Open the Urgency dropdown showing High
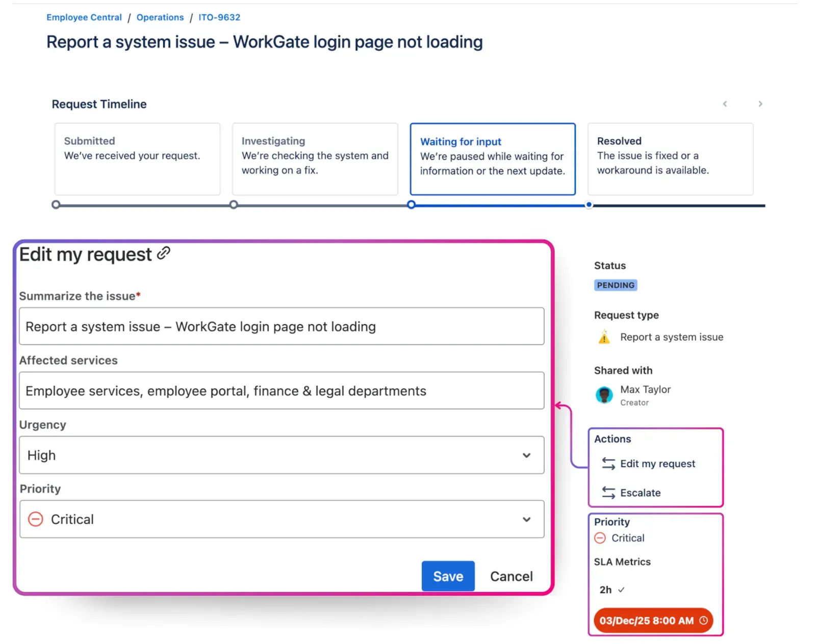This screenshot has width=816, height=644. pos(527,455)
